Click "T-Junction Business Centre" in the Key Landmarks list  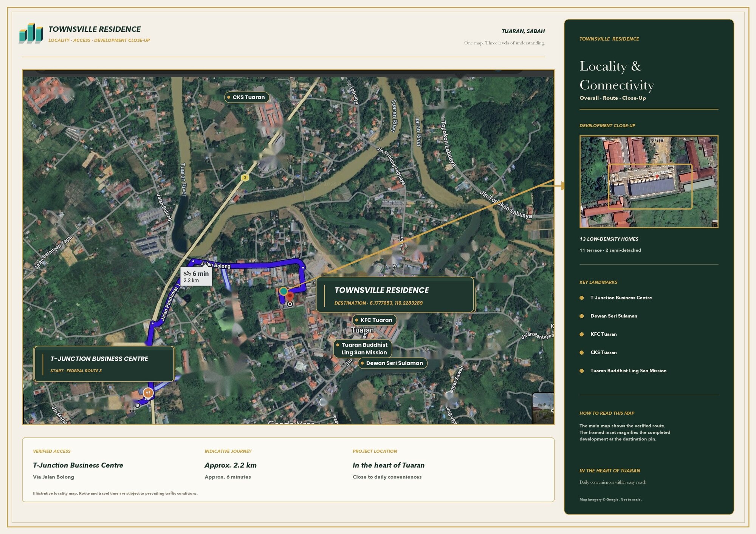pos(621,298)
